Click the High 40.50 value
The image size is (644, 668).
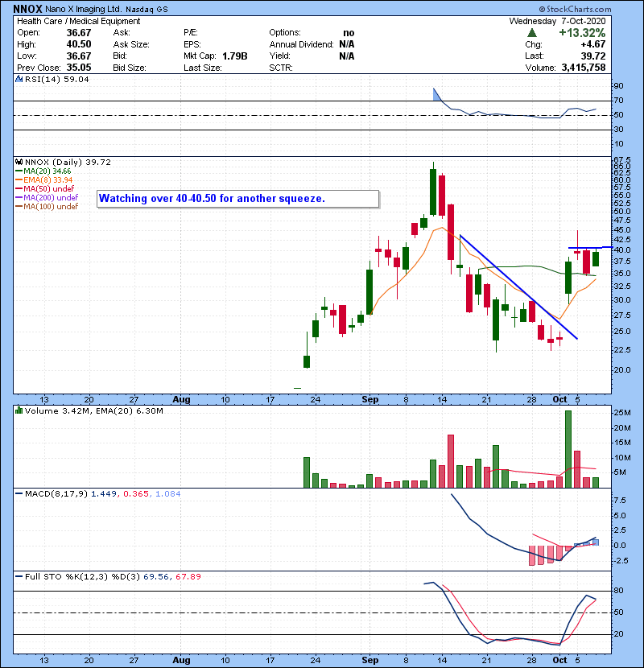point(79,44)
